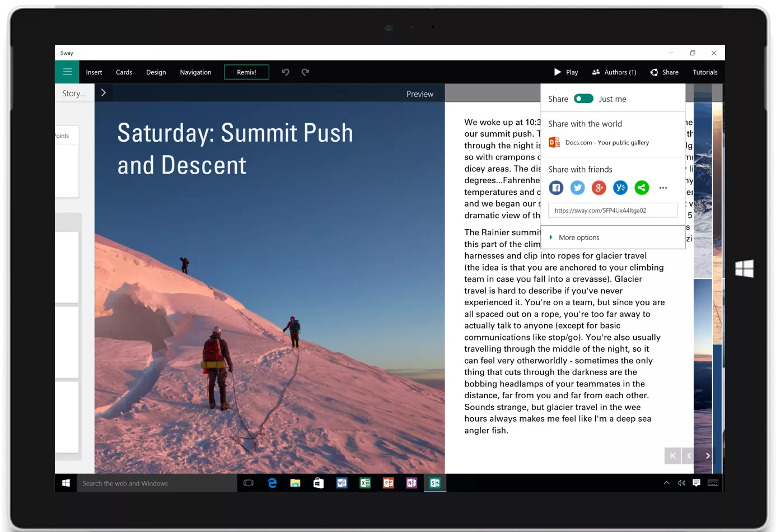
Task: Open the Windows Start menu
Action: [x=66, y=483]
